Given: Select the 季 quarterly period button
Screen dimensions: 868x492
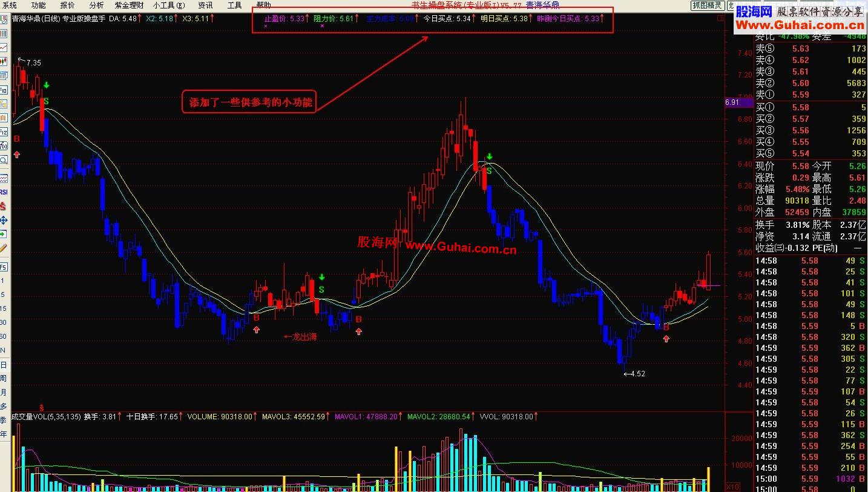Looking at the screenshot, I should [3, 421].
